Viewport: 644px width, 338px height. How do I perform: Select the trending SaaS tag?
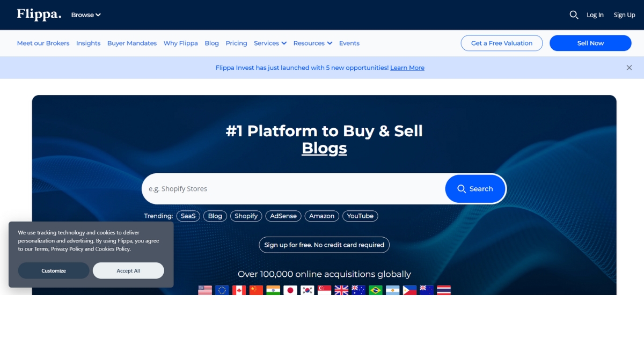tap(188, 216)
